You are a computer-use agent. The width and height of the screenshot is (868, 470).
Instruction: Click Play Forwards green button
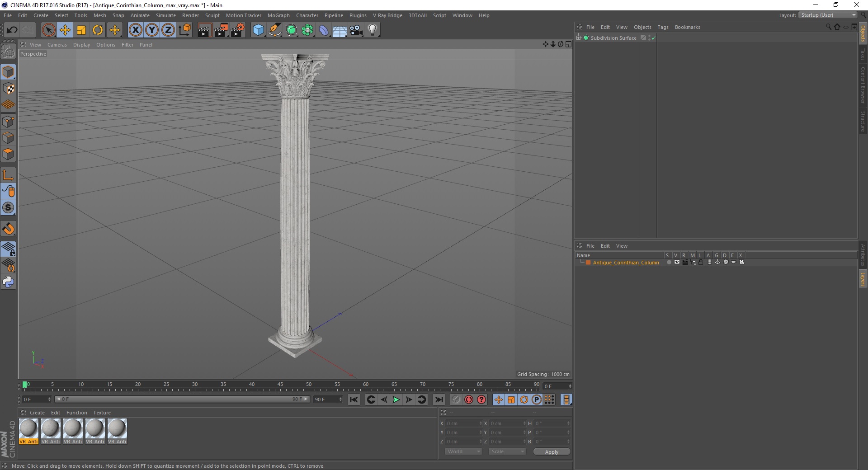click(396, 399)
